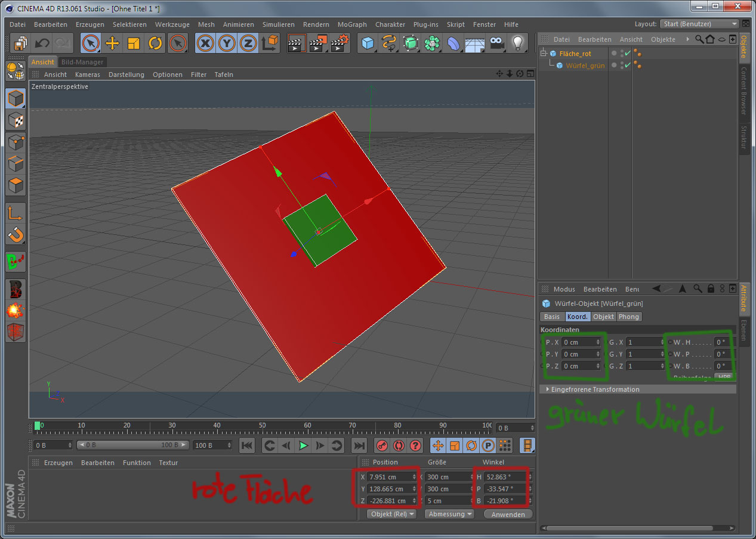
Task: Open deformer bend icon
Action: coord(453,43)
